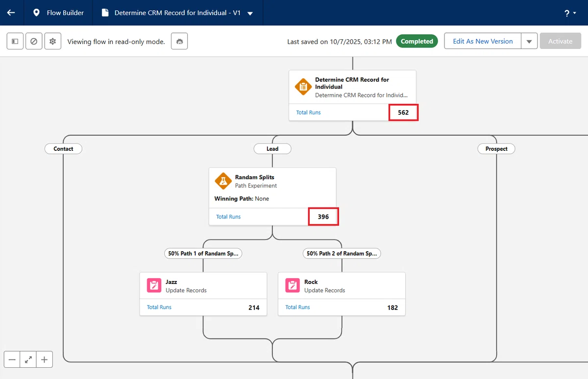
Task: Click the 182 run count value
Action: (392, 308)
